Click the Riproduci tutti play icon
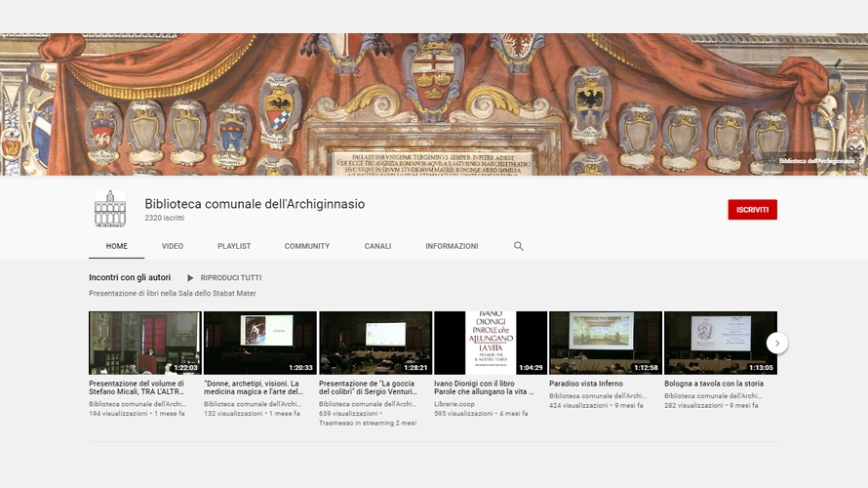 [191, 278]
